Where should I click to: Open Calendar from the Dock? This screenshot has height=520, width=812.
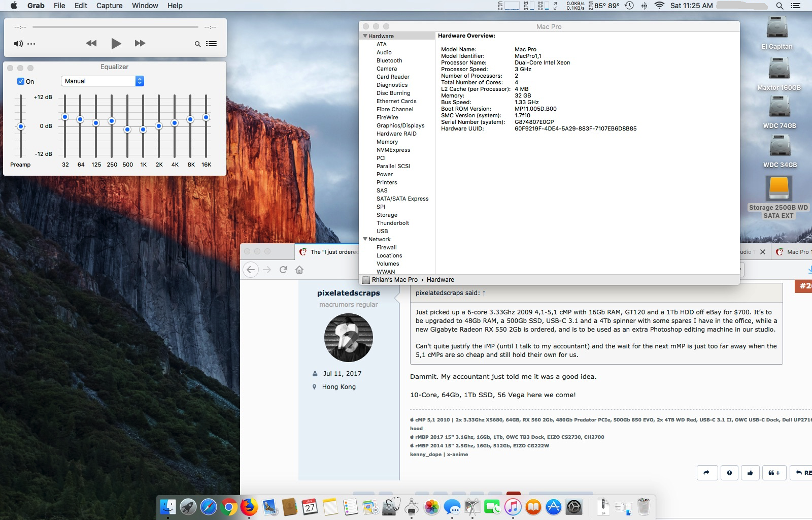point(310,507)
